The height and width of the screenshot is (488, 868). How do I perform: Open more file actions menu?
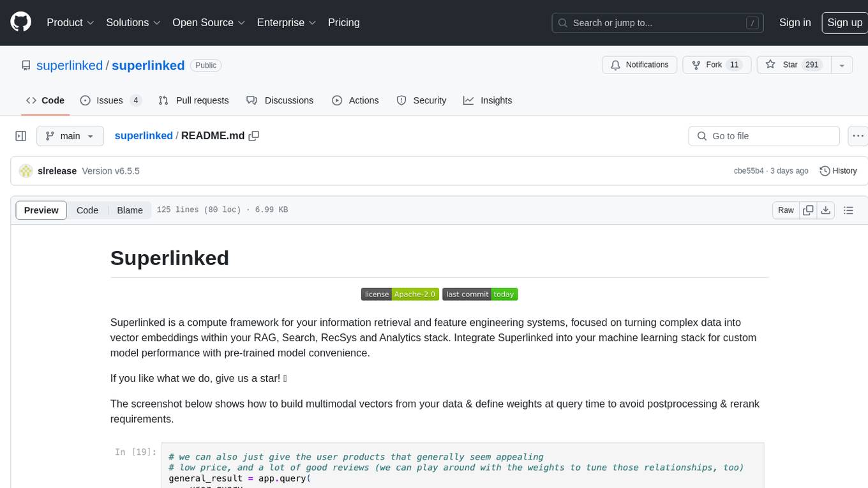858,136
